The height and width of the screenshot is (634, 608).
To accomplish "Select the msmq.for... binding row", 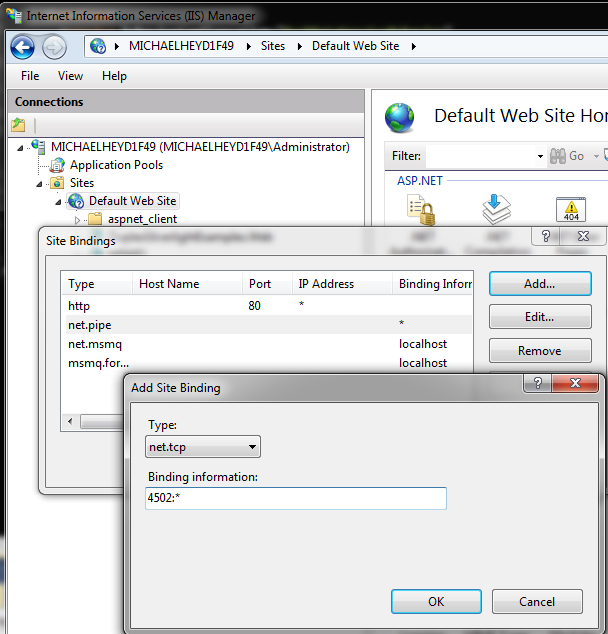I will point(267,363).
